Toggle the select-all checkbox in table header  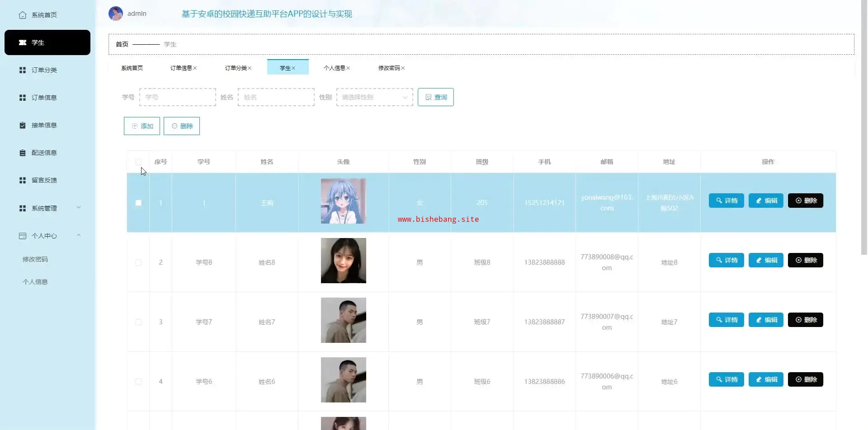(x=138, y=162)
